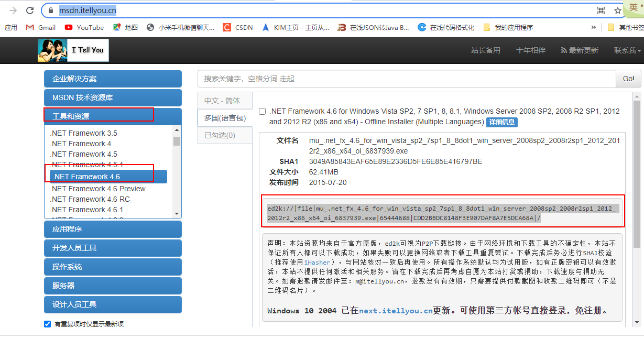
Task: Select .NET Framework 4.6 RC
Action: (90, 199)
